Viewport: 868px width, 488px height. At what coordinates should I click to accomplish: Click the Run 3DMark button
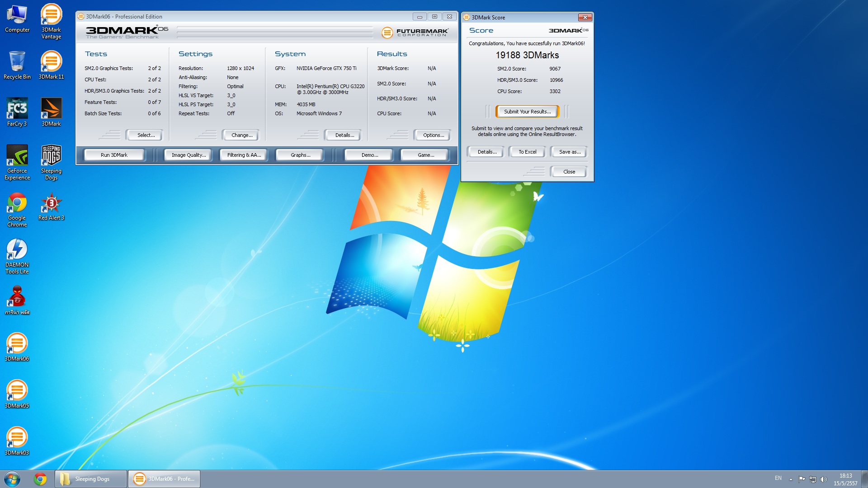[x=114, y=155]
